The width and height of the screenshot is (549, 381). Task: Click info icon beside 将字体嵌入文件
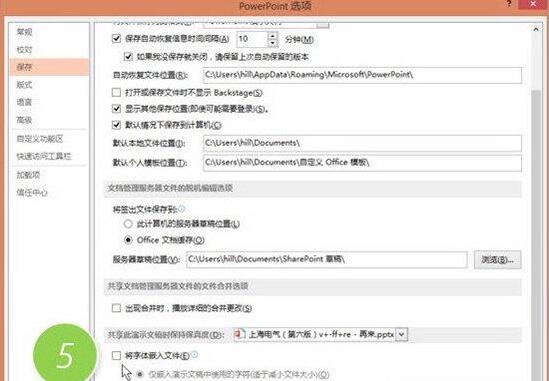coord(194,355)
